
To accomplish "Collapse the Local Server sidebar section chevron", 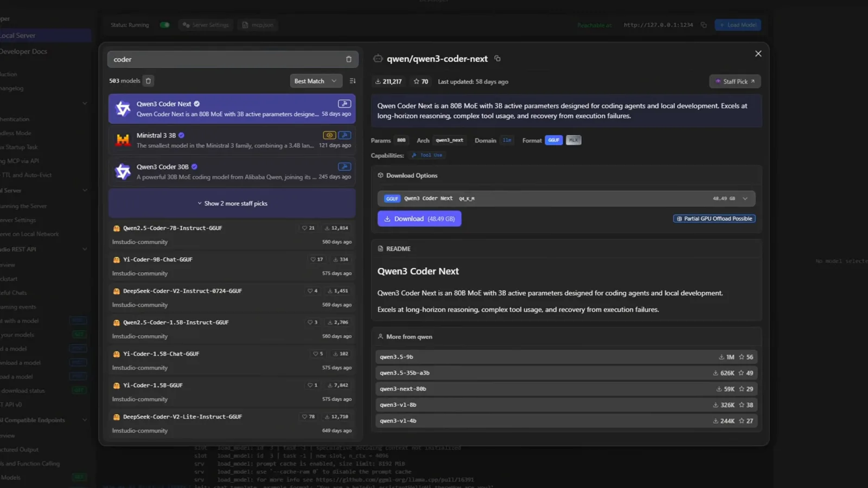I will point(85,190).
